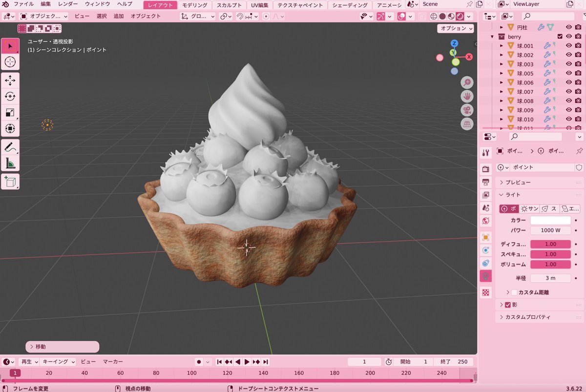
Task: Select the Rotate tool
Action: 10,96
